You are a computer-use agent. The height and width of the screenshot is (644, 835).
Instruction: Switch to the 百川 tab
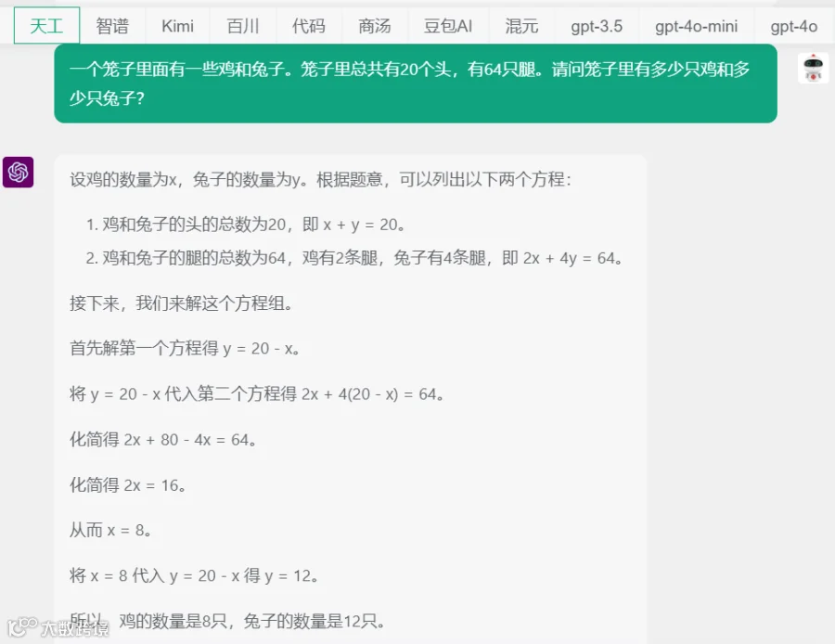coord(243,26)
